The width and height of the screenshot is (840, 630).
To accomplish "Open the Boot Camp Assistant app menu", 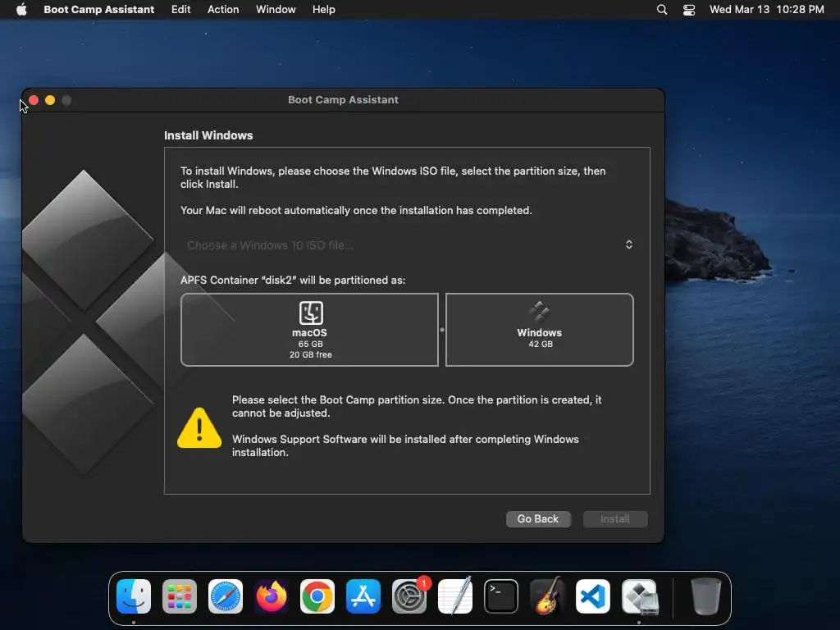I will point(98,10).
